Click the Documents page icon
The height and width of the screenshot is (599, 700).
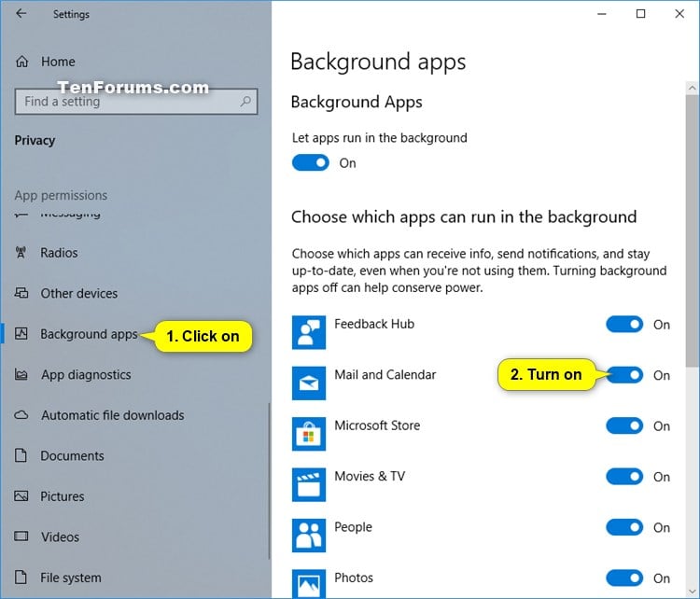point(21,455)
